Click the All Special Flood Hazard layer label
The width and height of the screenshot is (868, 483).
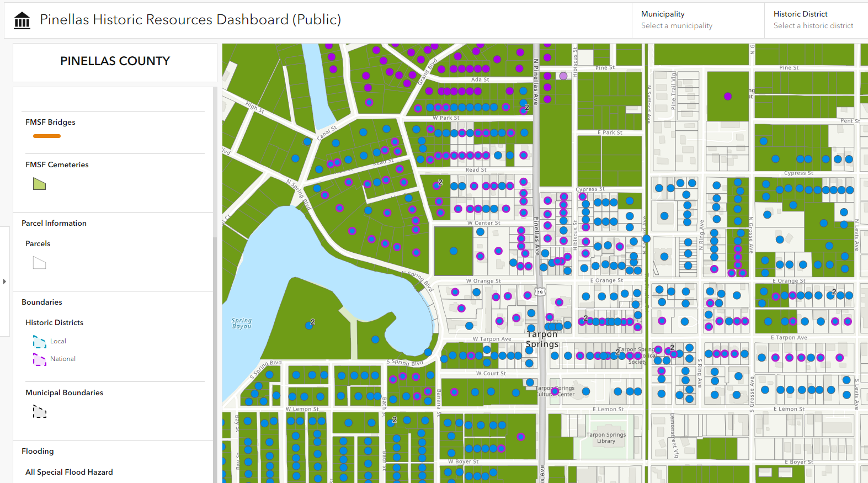[69, 472]
